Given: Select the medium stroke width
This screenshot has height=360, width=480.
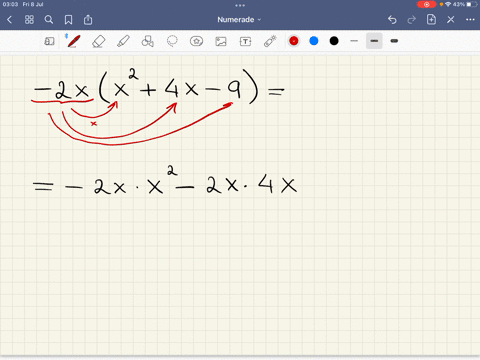Looking at the screenshot, I should click(x=374, y=41).
